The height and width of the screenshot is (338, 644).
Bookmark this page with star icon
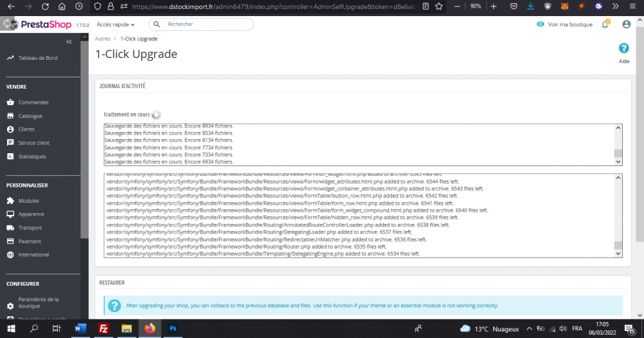(x=439, y=6)
